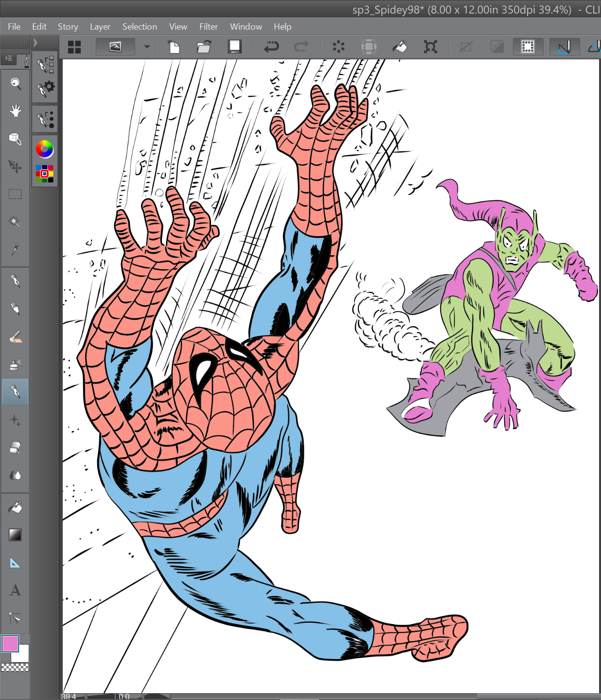Select the Move layer tool
The height and width of the screenshot is (700, 601).
15,167
